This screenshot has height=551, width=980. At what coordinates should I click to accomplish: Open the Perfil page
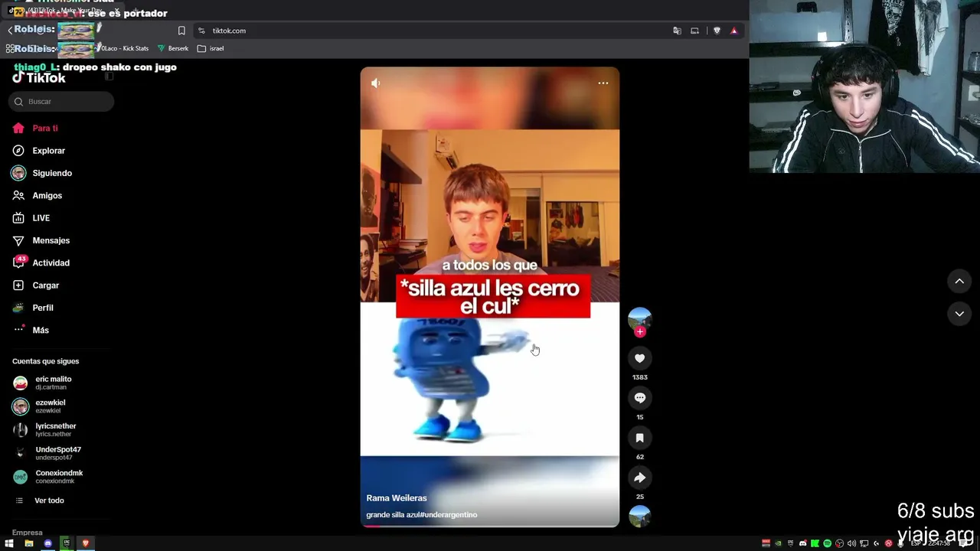pos(34,308)
